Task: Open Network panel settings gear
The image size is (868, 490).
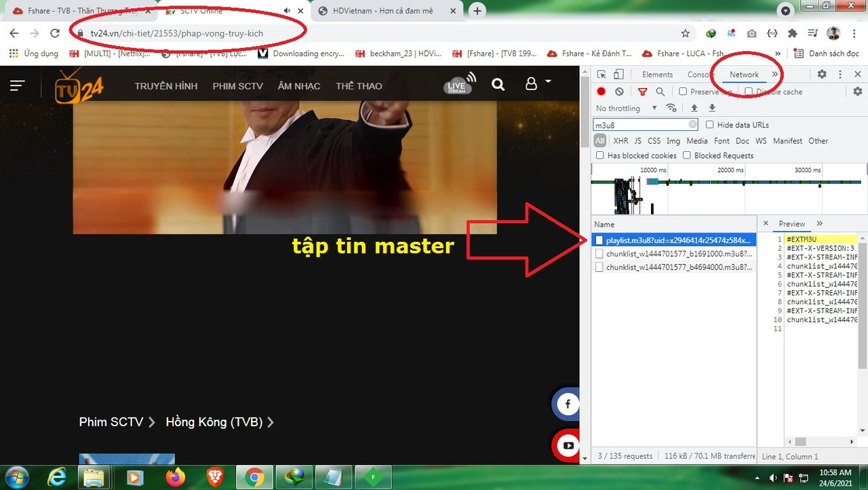Action: 858,91
